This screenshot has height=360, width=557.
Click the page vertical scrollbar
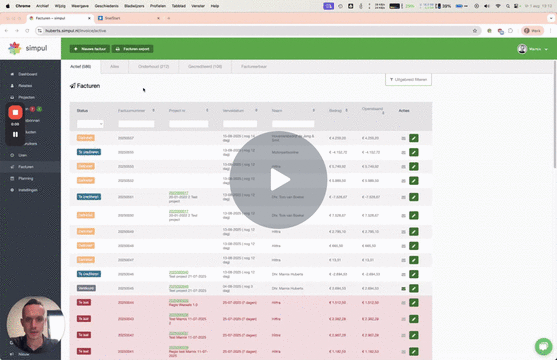tap(555, 114)
